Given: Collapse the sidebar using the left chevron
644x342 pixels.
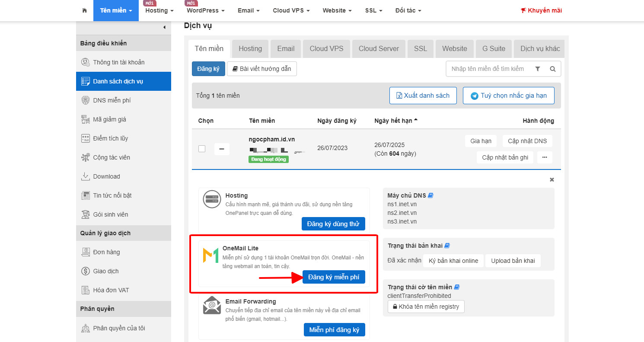Looking at the screenshot, I should point(164,27).
